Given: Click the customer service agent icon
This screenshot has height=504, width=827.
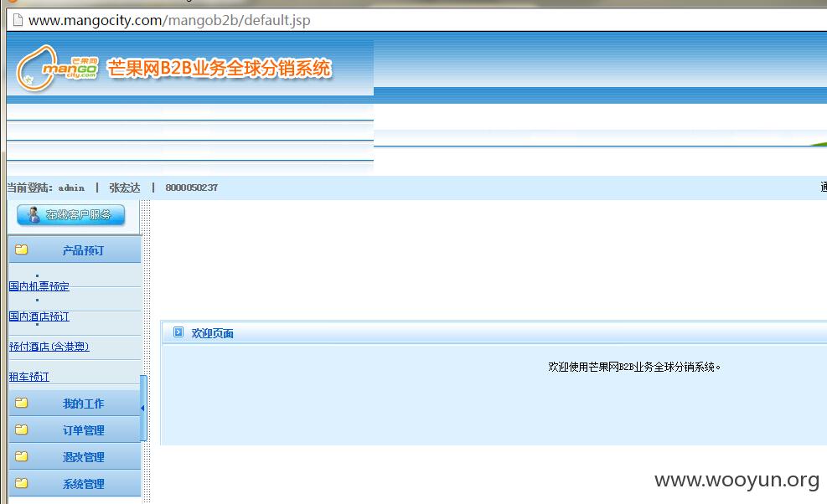Looking at the screenshot, I should [34, 214].
